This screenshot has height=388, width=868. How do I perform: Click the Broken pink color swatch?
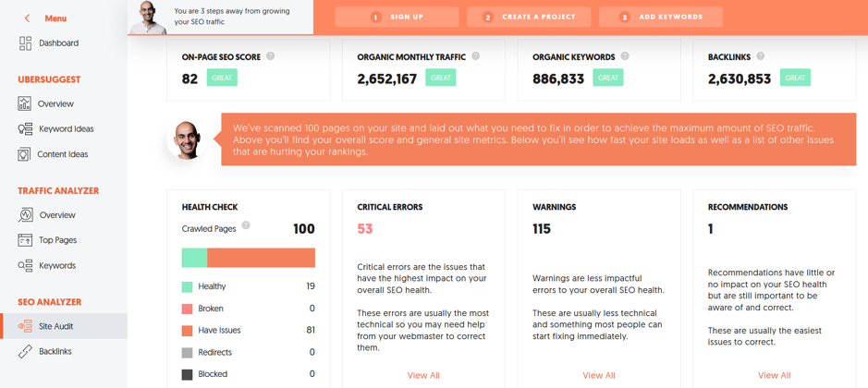(187, 309)
